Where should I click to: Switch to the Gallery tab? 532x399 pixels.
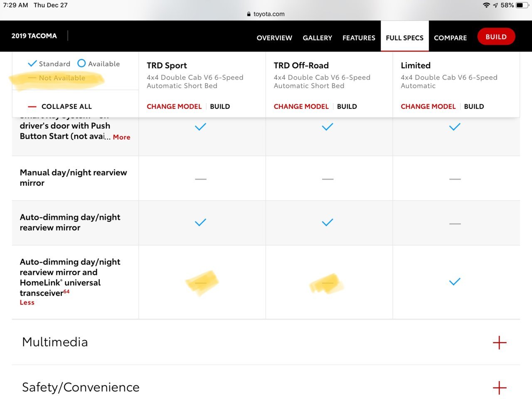click(317, 38)
